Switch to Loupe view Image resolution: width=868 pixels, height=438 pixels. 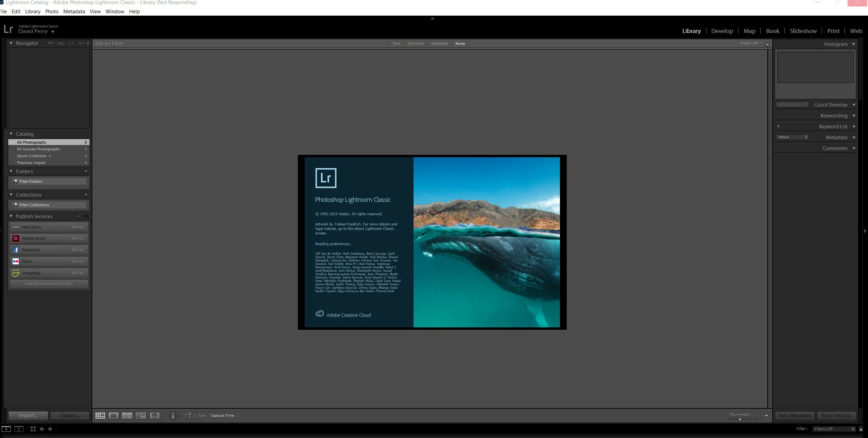[x=113, y=416]
